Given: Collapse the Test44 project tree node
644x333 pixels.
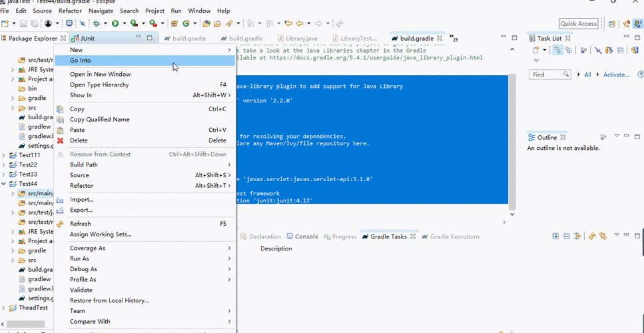Looking at the screenshot, I should tap(4, 184).
